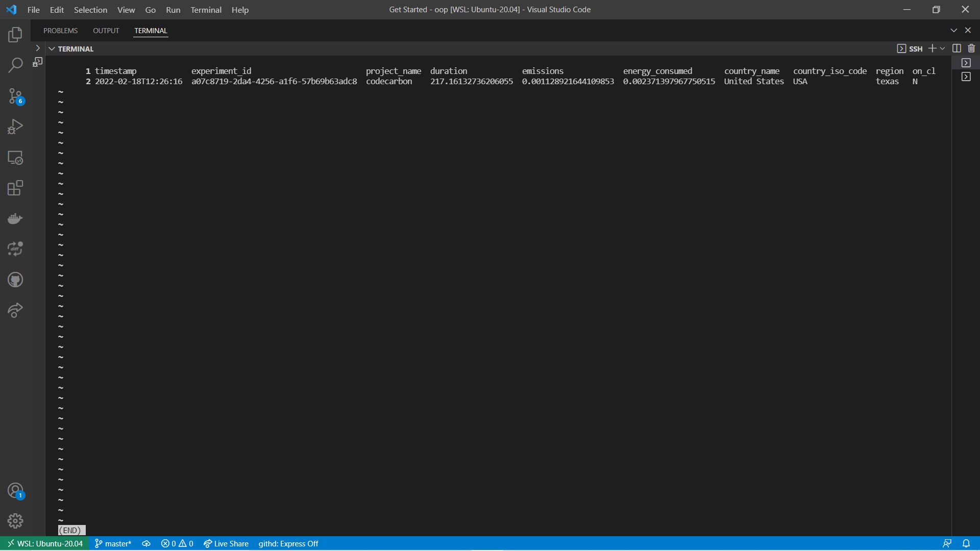
Task: Toggle the Source Control view showing 6 changes
Action: (15, 96)
